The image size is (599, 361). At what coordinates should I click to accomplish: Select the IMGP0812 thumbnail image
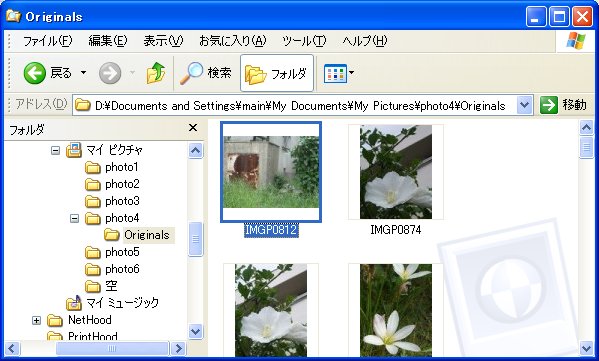click(271, 172)
